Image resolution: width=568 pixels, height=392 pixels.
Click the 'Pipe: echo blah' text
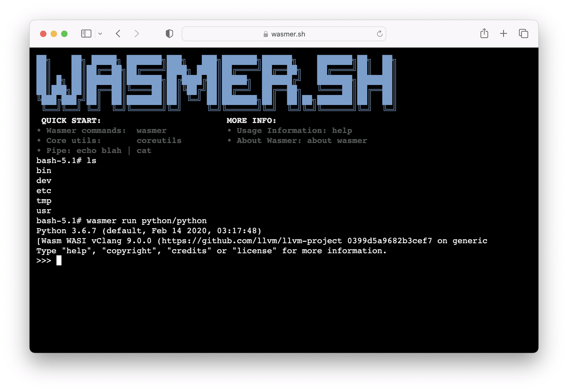coord(84,151)
